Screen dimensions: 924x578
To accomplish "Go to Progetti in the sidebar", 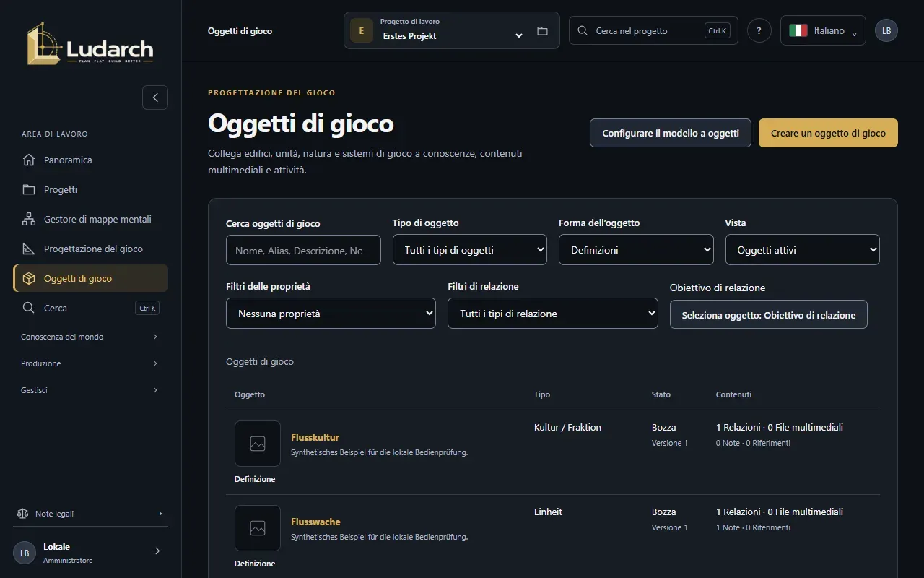I will [90, 189].
